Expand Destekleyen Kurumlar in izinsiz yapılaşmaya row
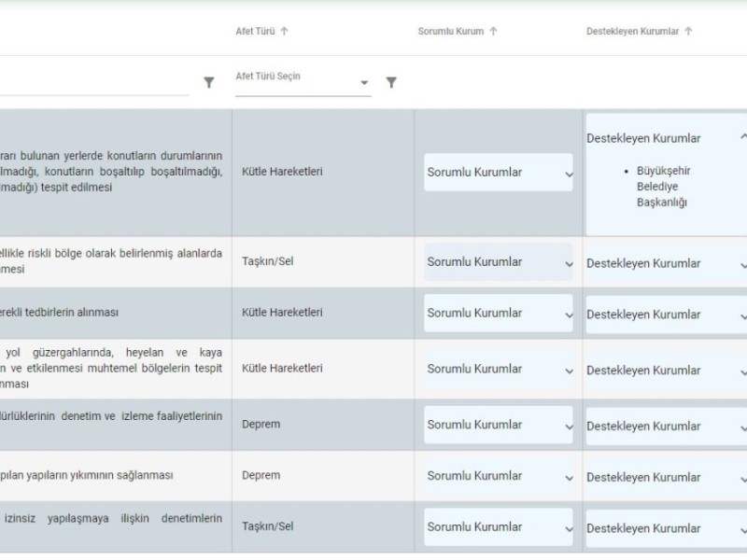 (x=665, y=527)
